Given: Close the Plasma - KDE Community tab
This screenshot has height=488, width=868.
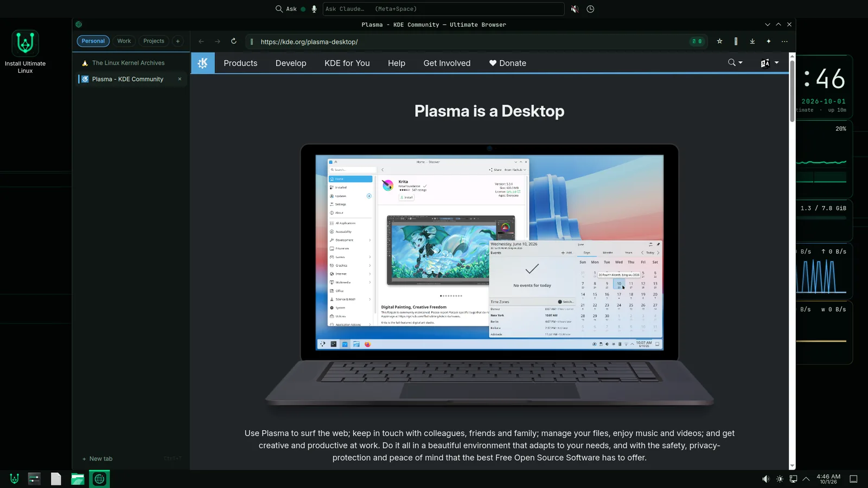Looking at the screenshot, I should point(180,79).
